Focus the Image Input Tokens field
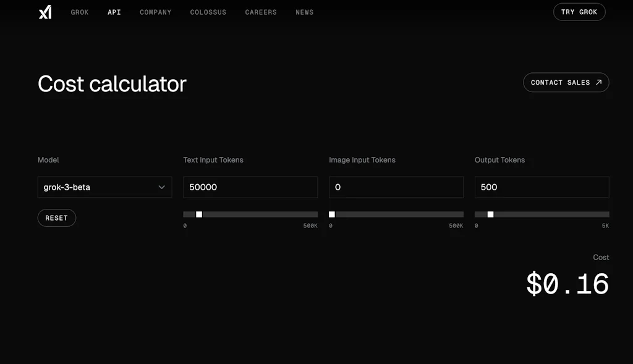 pyautogui.click(x=396, y=187)
